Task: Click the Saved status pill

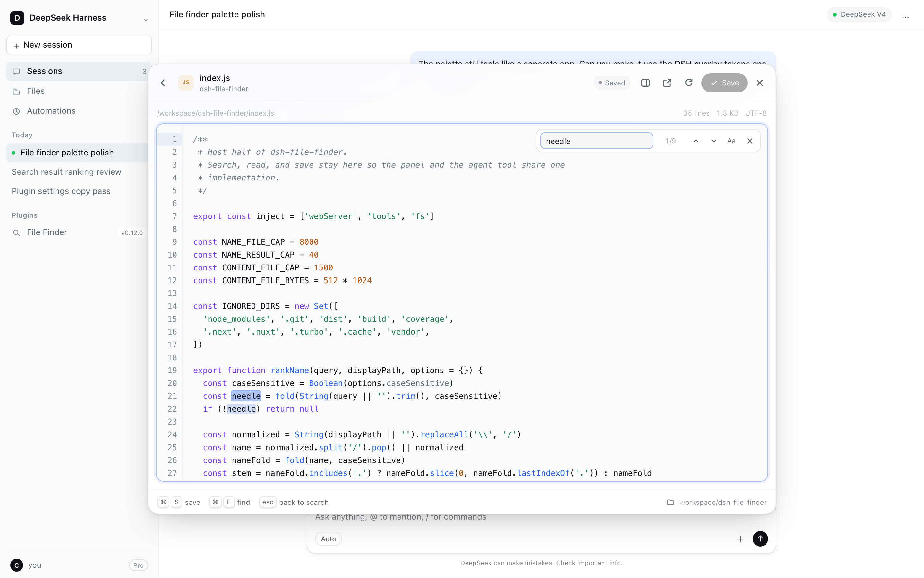Action: coord(612,83)
